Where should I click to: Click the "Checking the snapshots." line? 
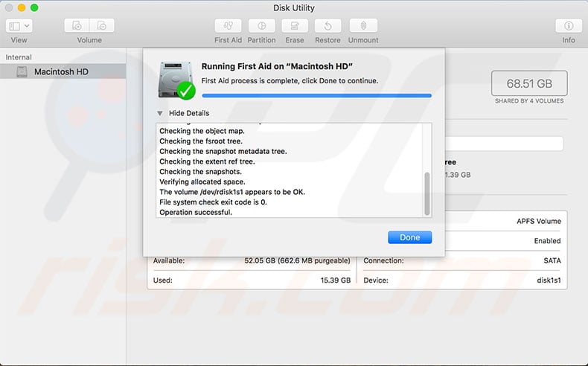point(201,172)
